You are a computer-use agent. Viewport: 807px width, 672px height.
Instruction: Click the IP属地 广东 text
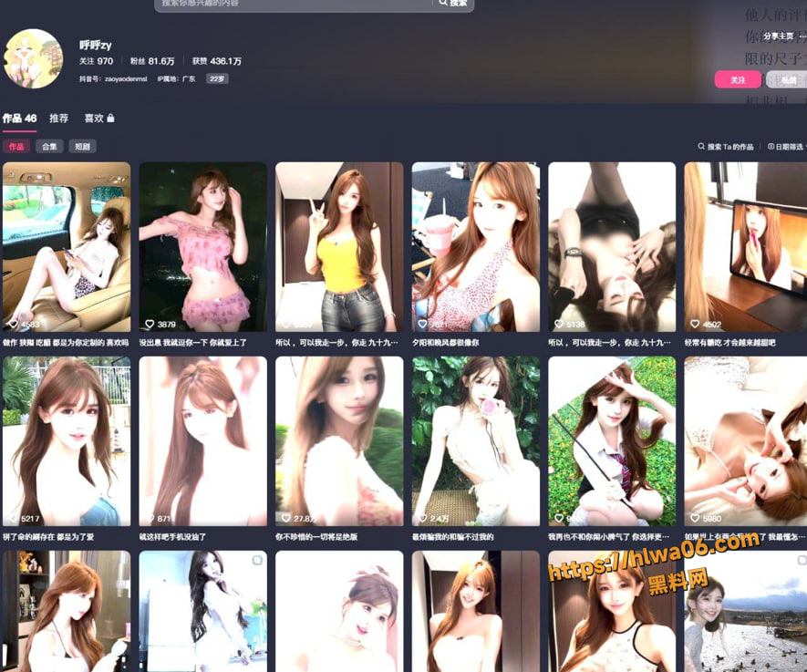177,78
